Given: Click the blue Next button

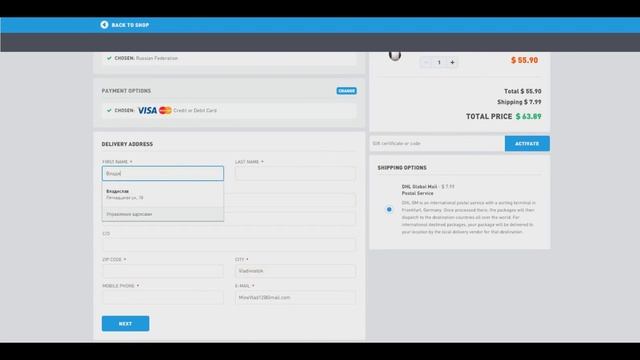Looking at the screenshot, I should pos(125,324).
